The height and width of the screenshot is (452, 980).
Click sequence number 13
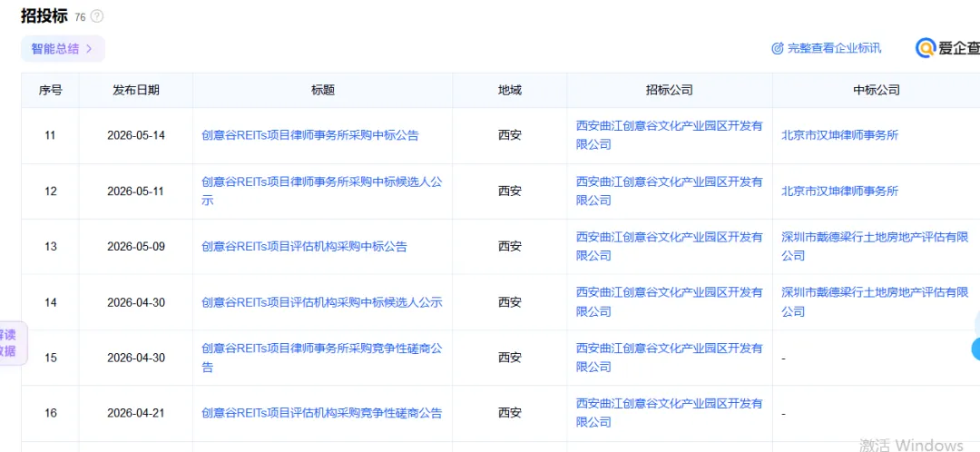coord(51,246)
